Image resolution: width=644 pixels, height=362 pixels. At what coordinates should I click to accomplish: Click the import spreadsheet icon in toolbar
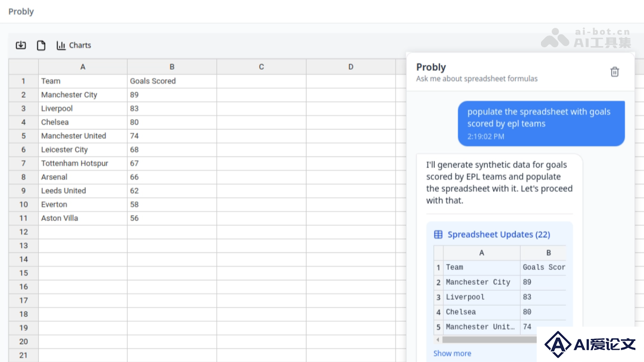click(21, 45)
